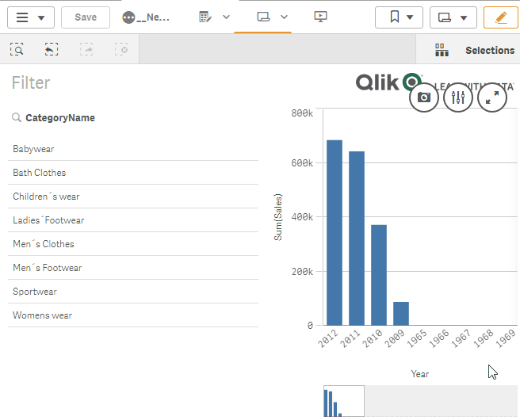Viewport: 520px width, 420px height.
Task: Take a snapshot with the camera icon
Action: (x=424, y=97)
